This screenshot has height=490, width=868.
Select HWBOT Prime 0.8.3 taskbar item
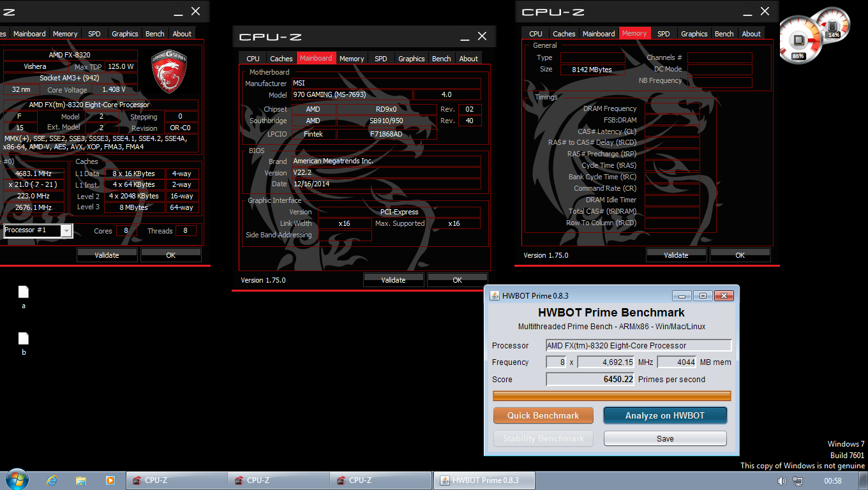[484, 480]
